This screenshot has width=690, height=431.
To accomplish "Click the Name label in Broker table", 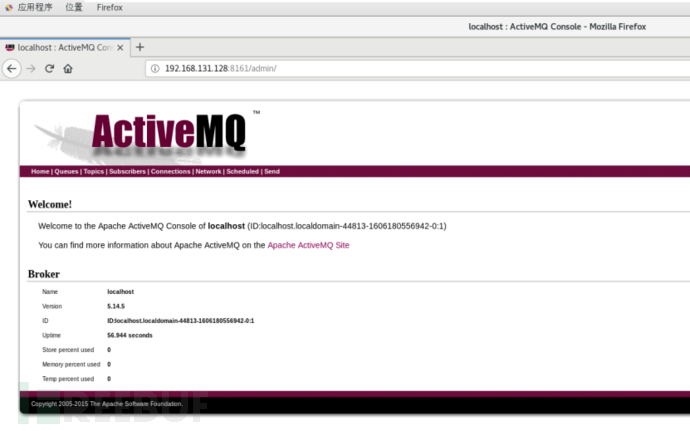I will click(x=50, y=292).
